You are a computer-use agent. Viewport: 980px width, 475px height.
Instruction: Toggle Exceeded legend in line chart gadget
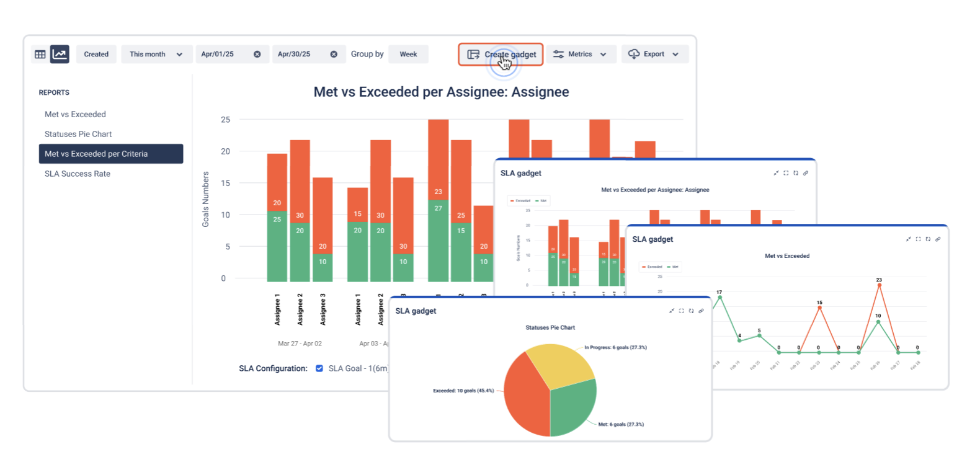pyautogui.click(x=652, y=267)
